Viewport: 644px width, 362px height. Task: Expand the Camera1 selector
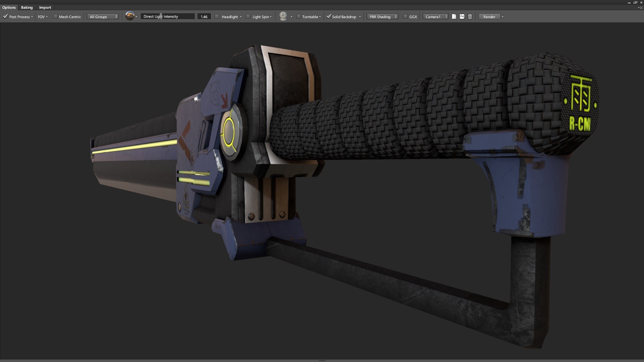(446, 16)
